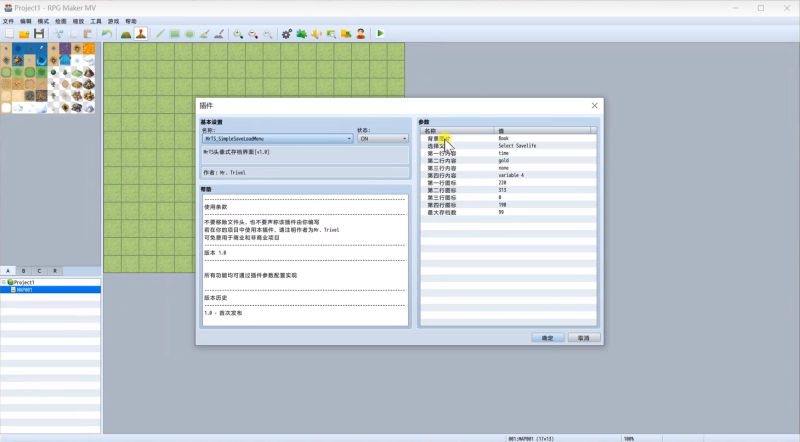Screen dimensions: 800x442
Task: Select the 最大存档数 parameter row
Action: 508,212
